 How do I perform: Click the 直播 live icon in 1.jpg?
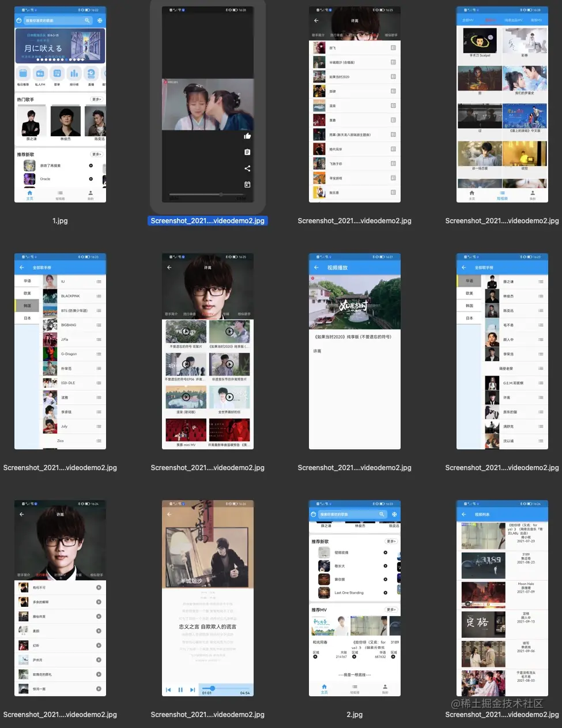91,73
